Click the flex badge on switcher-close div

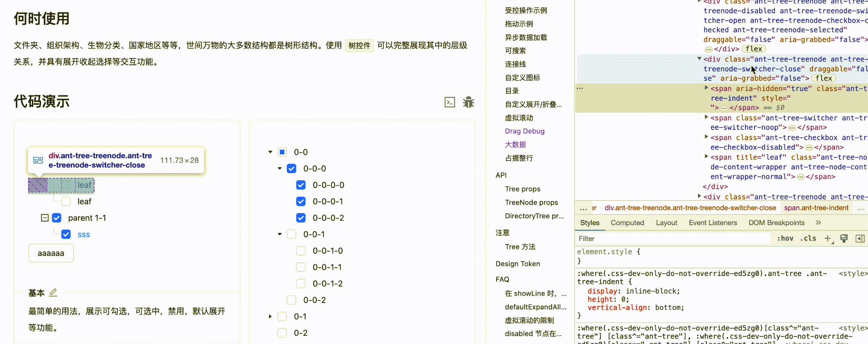(824, 78)
